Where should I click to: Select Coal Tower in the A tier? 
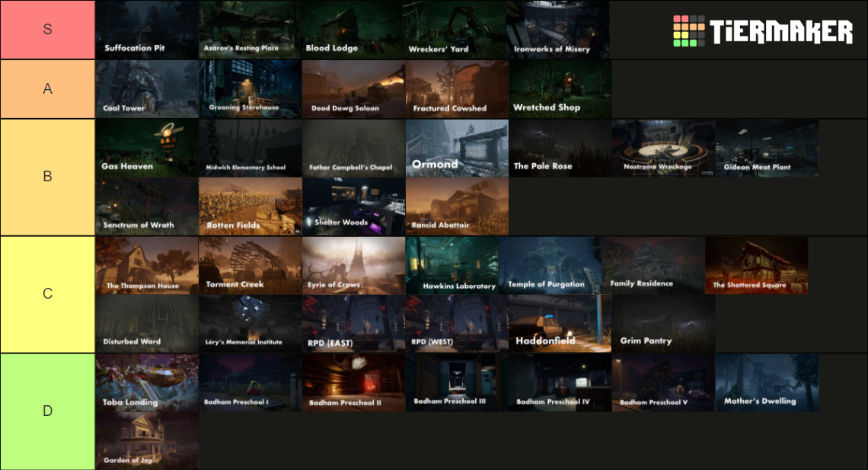[146, 89]
